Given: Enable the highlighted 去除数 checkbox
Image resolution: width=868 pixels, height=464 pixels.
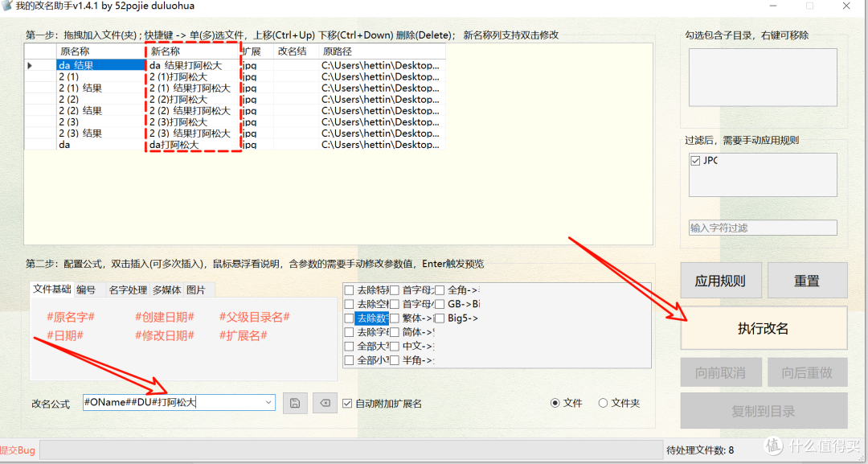Looking at the screenshot, I should [350, 318].
